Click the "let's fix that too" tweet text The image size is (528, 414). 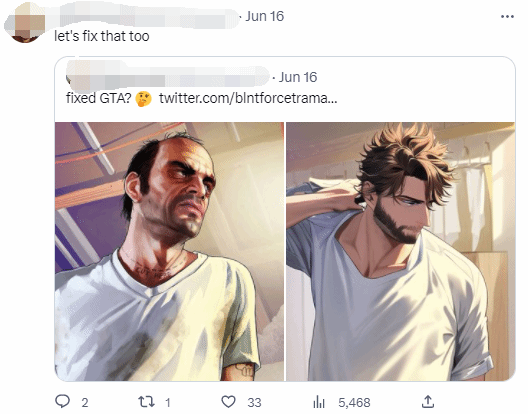pos(102,36)
